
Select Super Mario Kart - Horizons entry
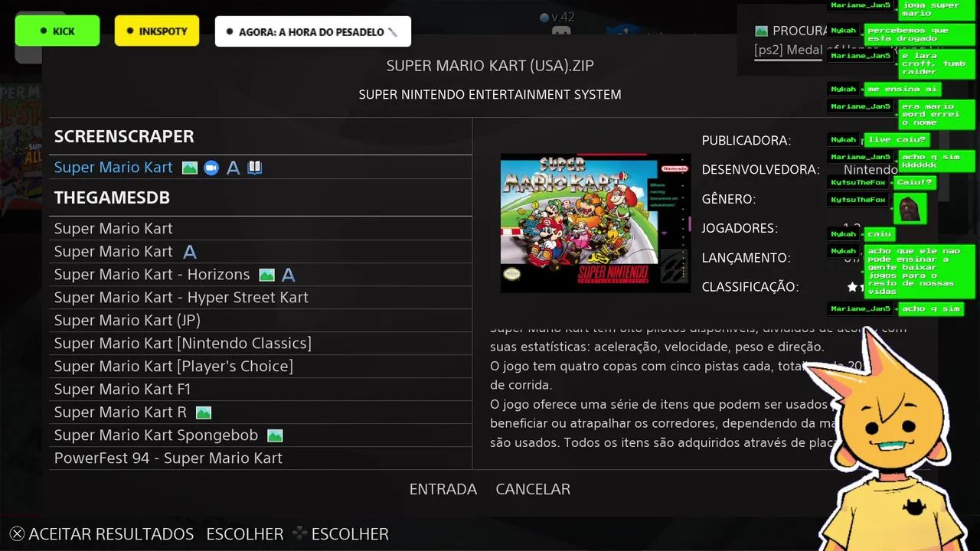click(260, 275)
